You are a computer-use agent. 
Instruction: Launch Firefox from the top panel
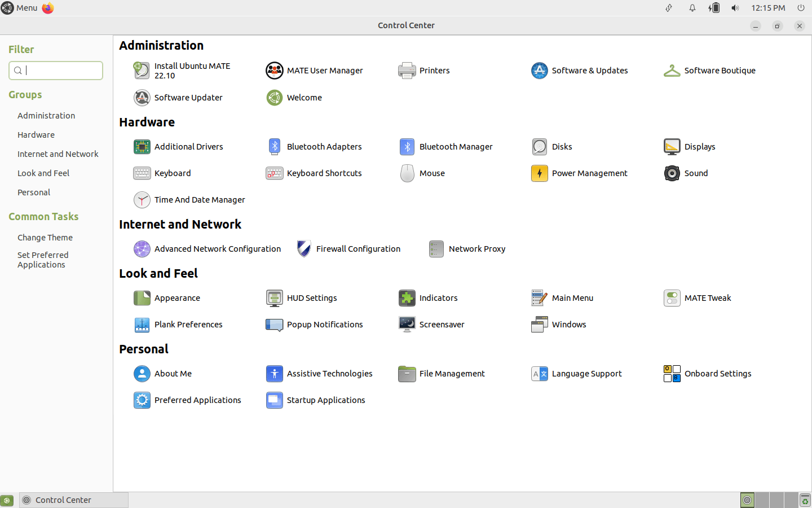click(48, 8)
